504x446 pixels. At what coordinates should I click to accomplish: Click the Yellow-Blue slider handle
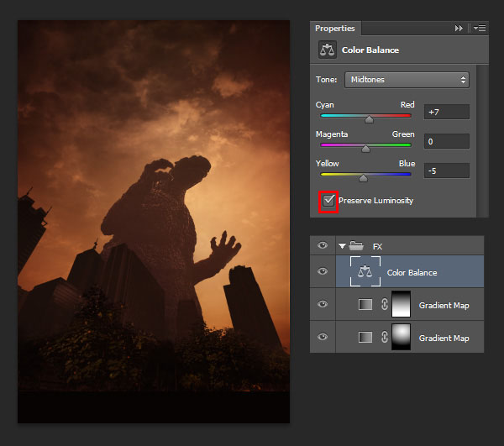coord(363,178)
